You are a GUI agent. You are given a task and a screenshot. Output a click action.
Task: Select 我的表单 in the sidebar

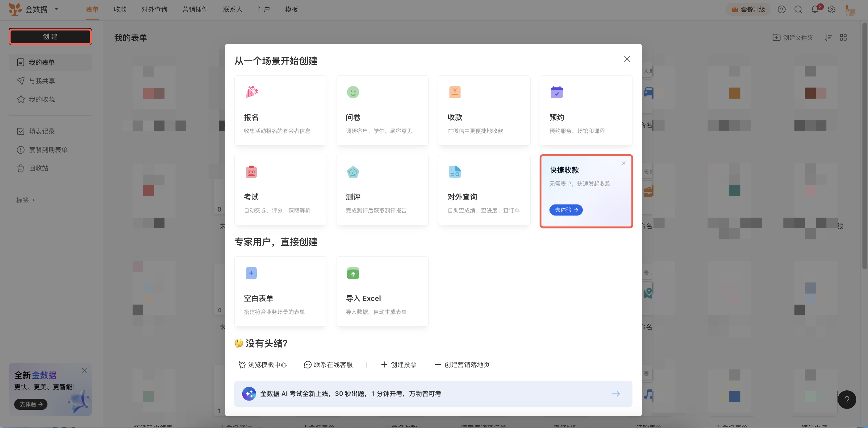[x=50, y=62]
